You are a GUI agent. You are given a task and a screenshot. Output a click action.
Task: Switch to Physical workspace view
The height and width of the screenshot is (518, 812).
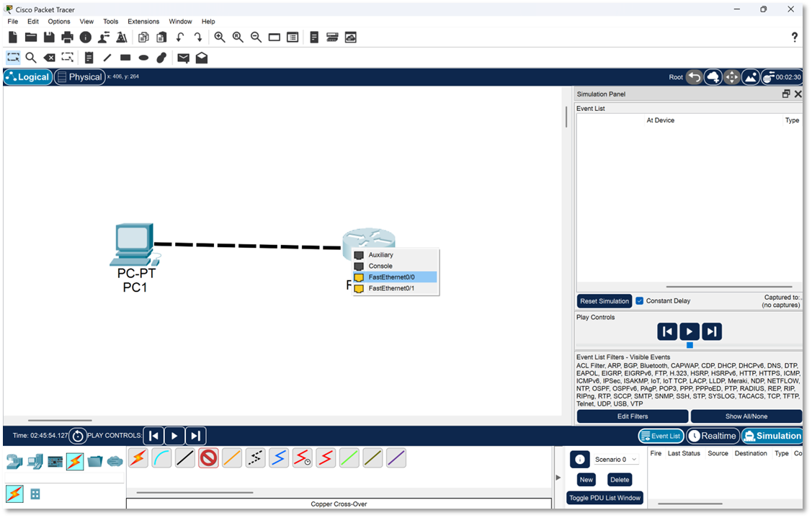(x=80, y=77)
